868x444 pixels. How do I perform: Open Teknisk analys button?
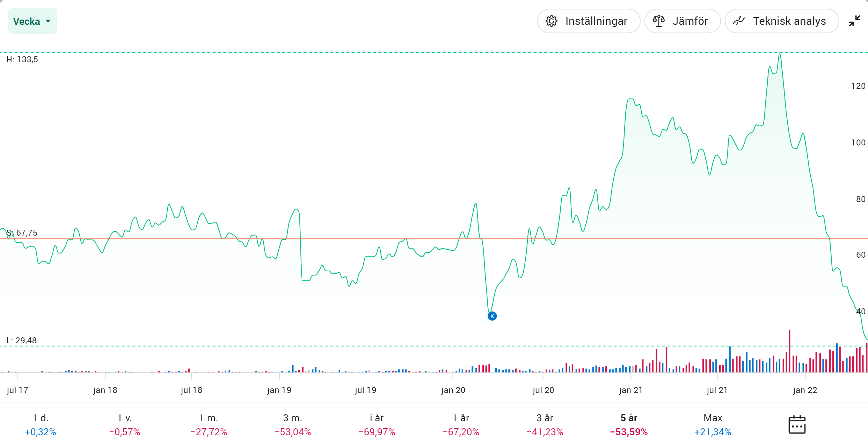[789, 21]
